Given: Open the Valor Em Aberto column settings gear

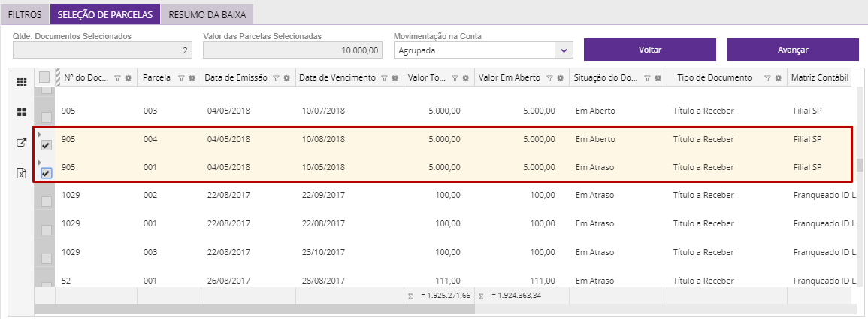Looking at the screenshot, I should click(560, 78).
